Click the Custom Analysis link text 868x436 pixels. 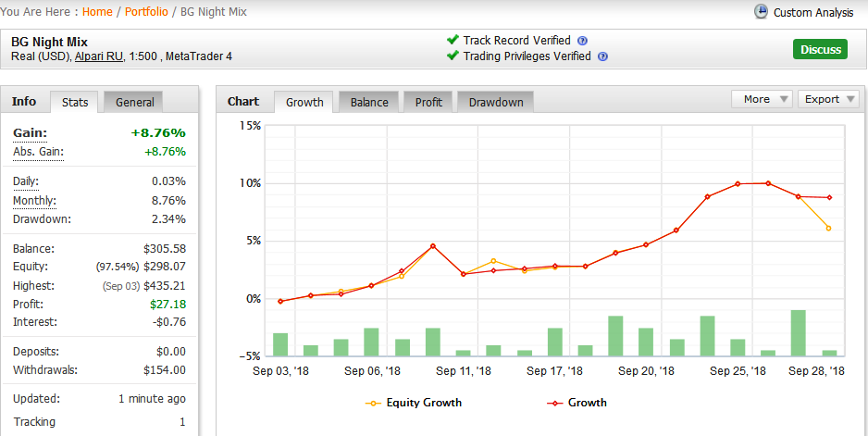point(813,12)
